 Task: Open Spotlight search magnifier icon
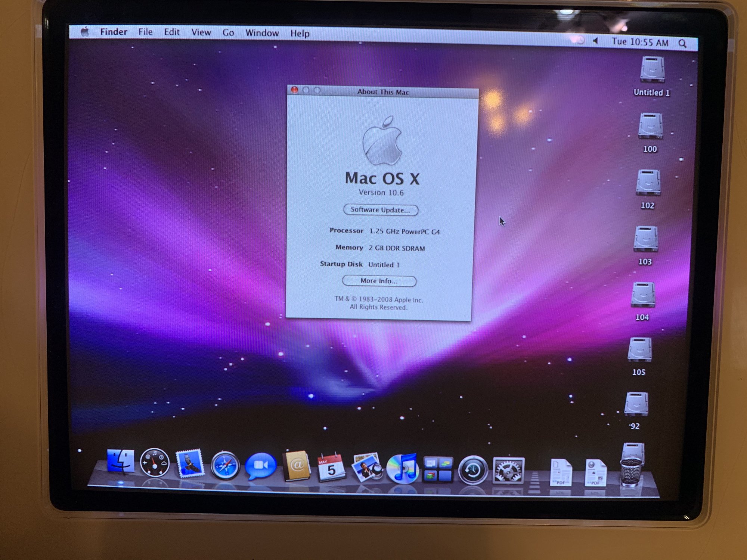tap(682, 44)
